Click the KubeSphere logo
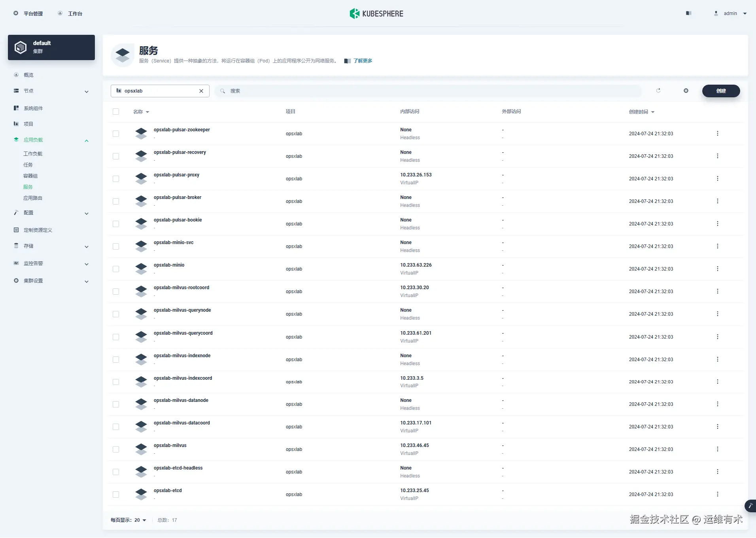Screen dimensions: 756x538 (x=355, y=13)
